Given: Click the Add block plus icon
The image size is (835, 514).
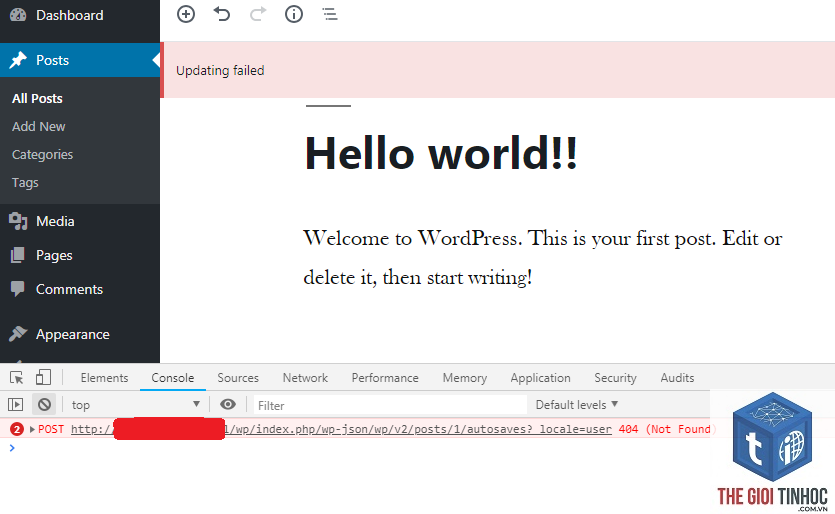Looking at the screenshot, I should click(186, 14).
